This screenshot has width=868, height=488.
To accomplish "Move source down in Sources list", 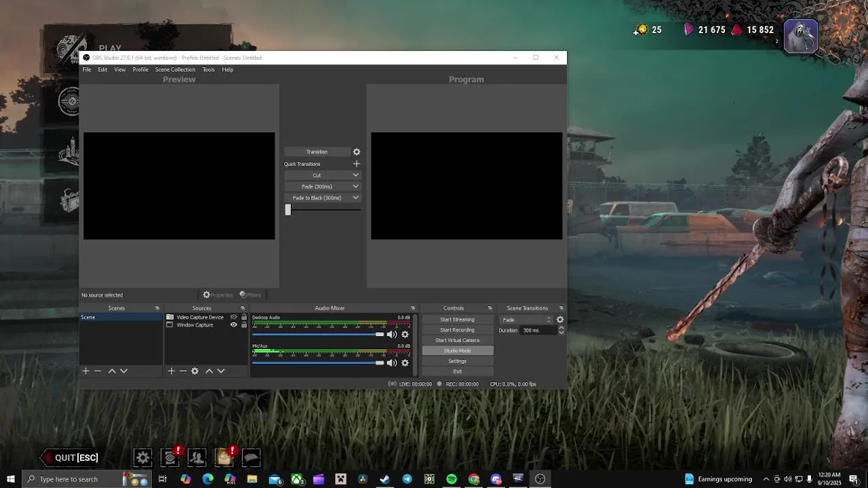I will [x=220, y=371].
